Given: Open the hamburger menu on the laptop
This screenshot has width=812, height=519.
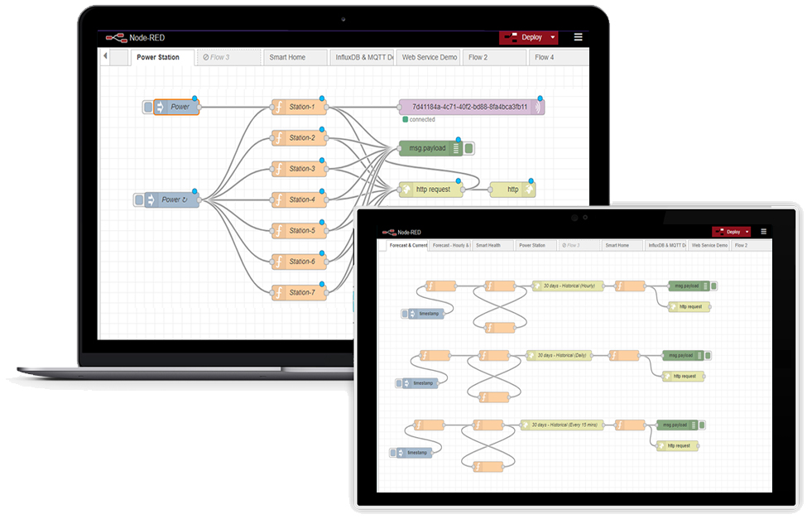Looking at the screenshot, I should coord(578,37).
